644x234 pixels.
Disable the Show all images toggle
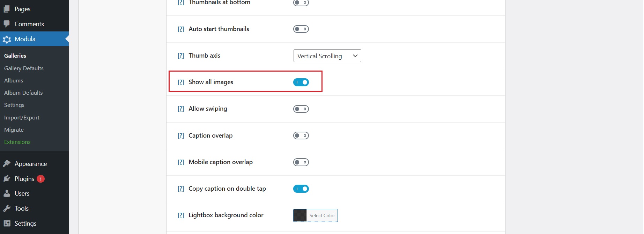tap(301, 82)
